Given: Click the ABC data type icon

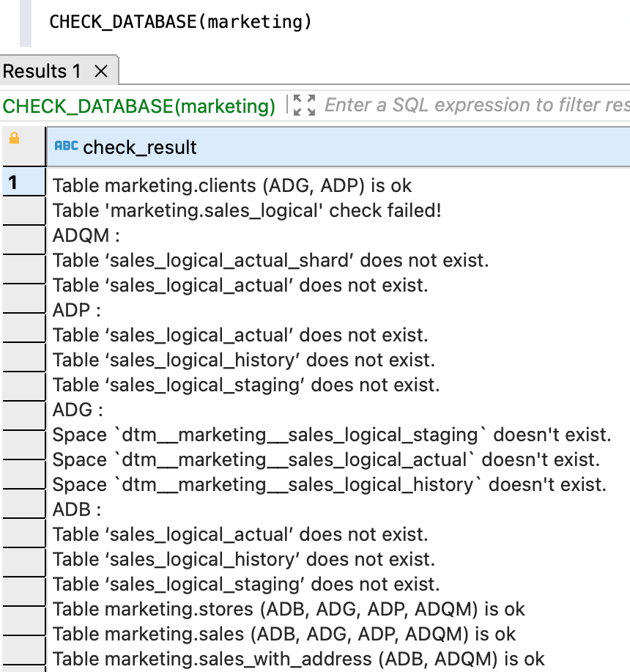Looking at the screenshot, I should (66, 147).
